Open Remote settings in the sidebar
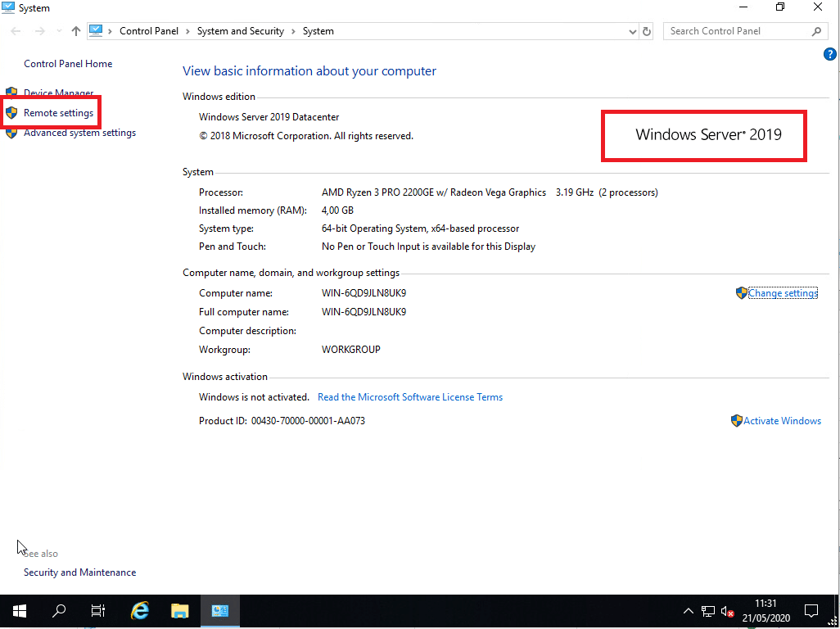Image resolution: width=840 pixels, height=629 pixels. (x=58, y=113)
